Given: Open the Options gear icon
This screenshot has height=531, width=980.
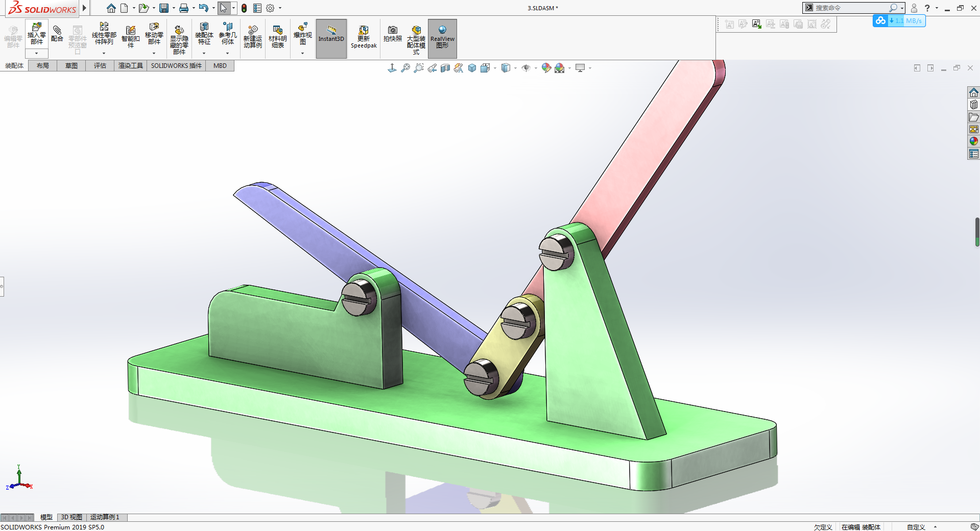Looking at the screenshot, I should point(270,8).
